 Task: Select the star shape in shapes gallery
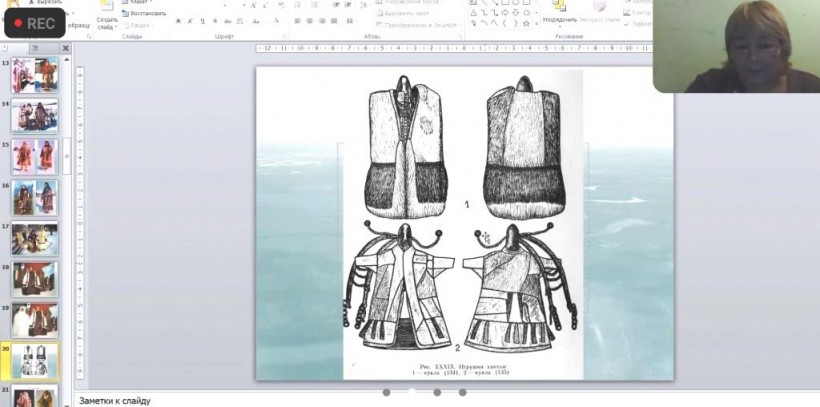tap(528, 23)
